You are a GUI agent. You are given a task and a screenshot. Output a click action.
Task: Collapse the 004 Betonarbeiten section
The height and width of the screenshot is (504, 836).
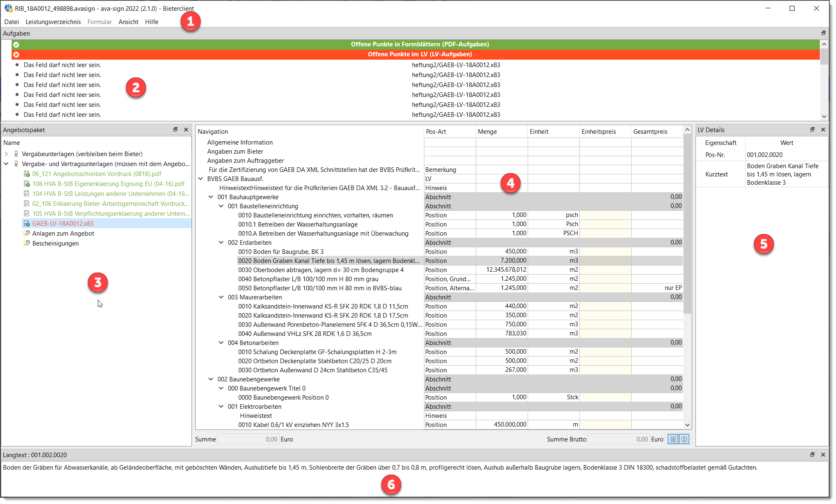[221, 343]
